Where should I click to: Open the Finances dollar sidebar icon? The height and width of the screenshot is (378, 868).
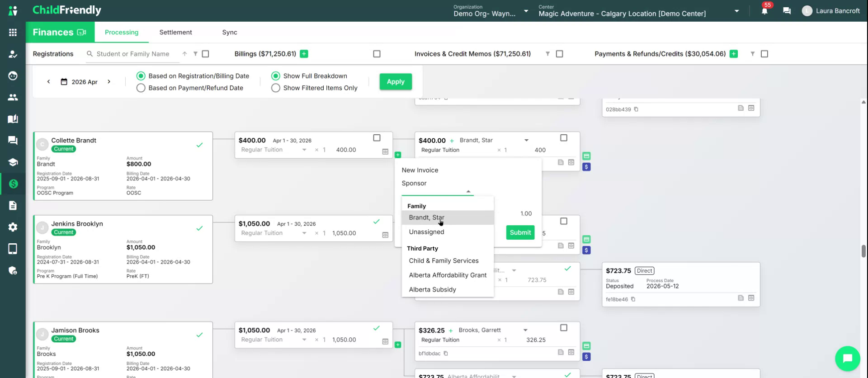[13, 184]
